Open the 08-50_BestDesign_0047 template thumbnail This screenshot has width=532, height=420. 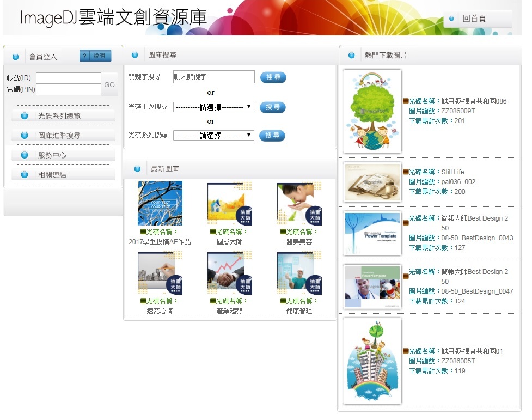372,287
